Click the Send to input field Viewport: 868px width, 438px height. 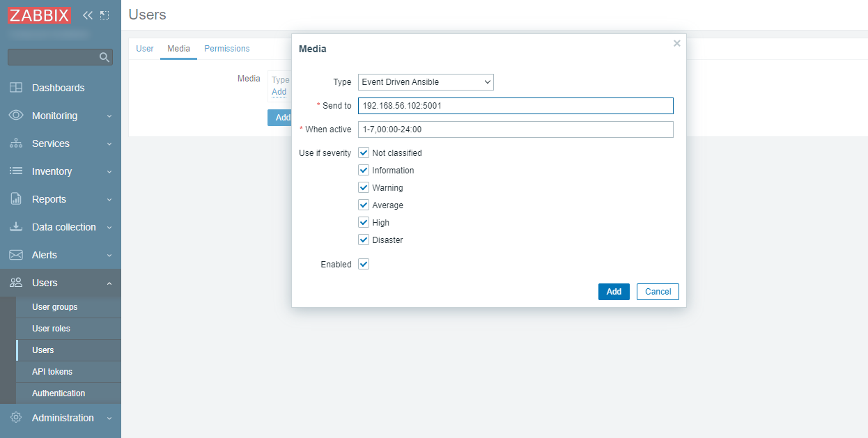click(516, 106)
